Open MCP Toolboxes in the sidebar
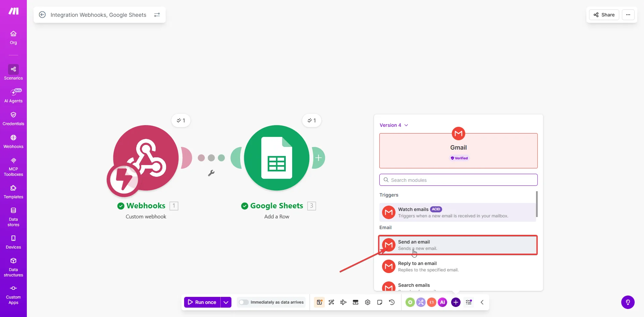 tap(13, 167)
